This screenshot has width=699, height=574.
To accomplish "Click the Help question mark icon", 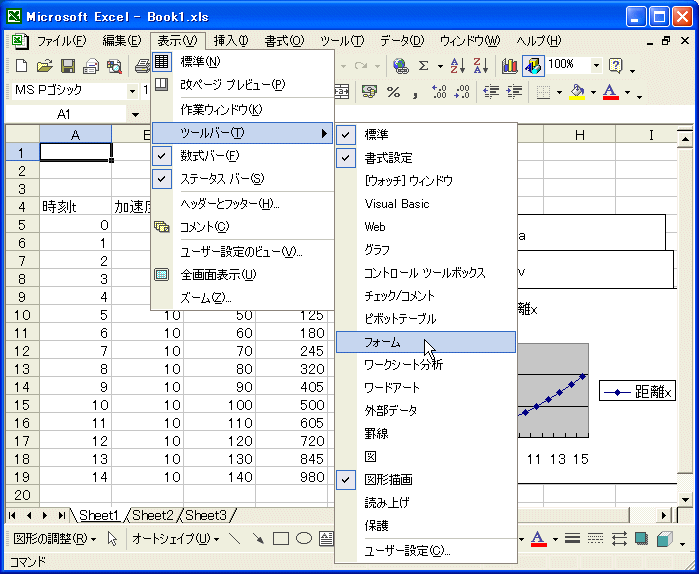I will 616,66.
